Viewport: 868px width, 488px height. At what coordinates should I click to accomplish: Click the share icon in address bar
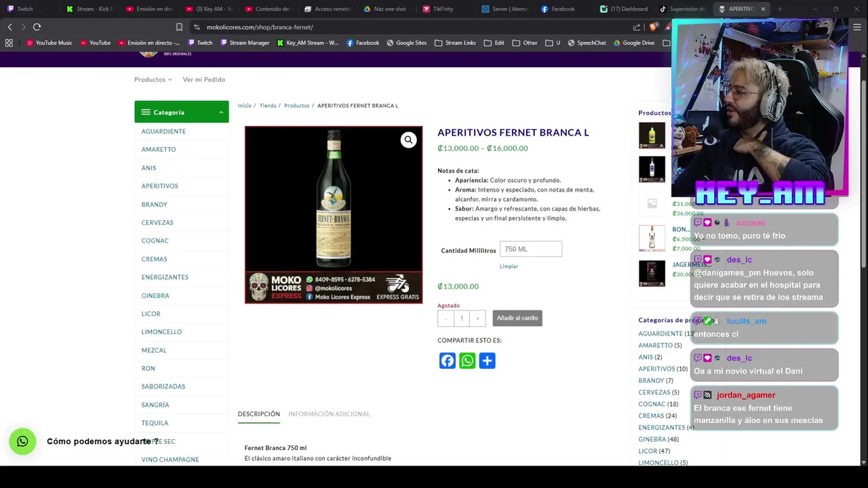[637, 27]
